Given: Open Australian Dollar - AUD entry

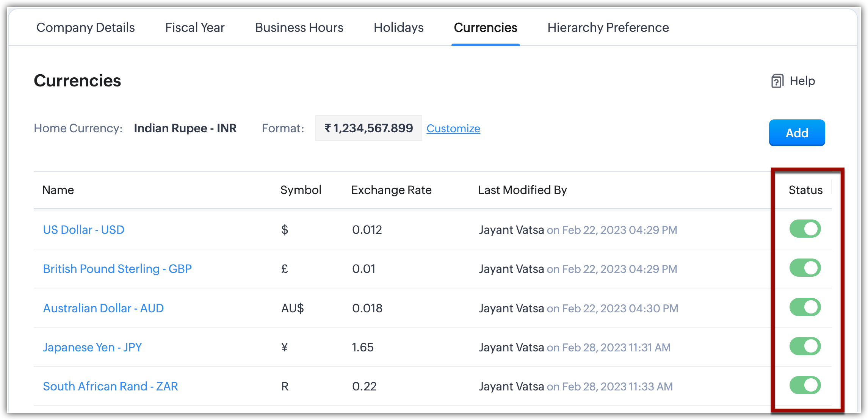Looking at the screenshot, I should (x=103, y=308).
